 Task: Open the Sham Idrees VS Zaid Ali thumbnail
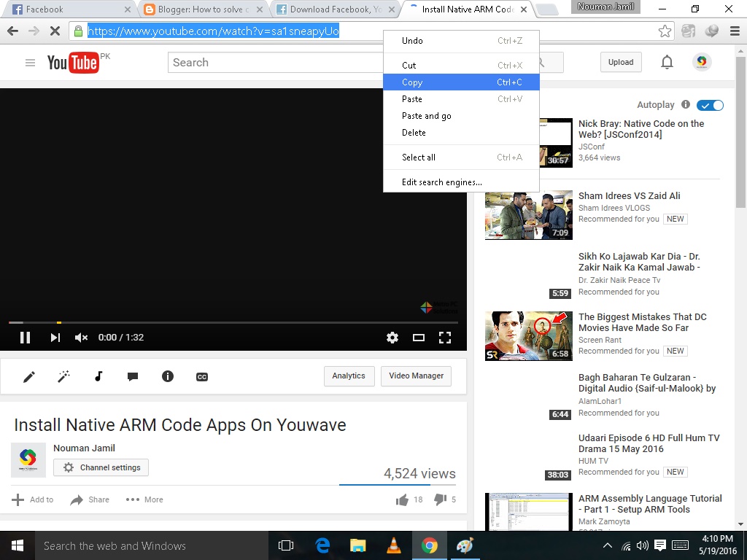click(x=528, y=215)
